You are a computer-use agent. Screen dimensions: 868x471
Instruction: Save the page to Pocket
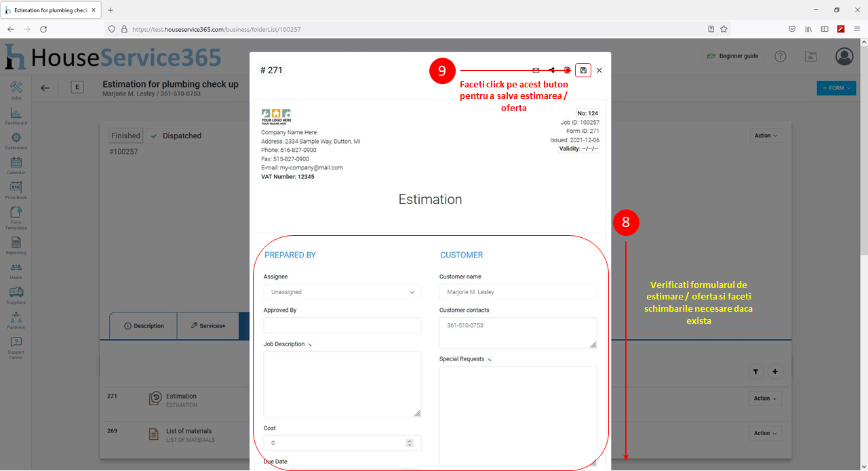(792, 29)
